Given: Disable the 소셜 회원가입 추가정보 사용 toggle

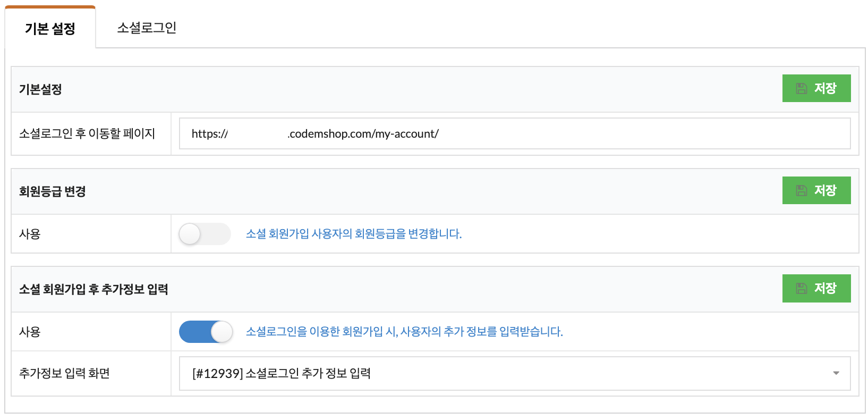Looking at the screenshot, I should pos(206,332).
